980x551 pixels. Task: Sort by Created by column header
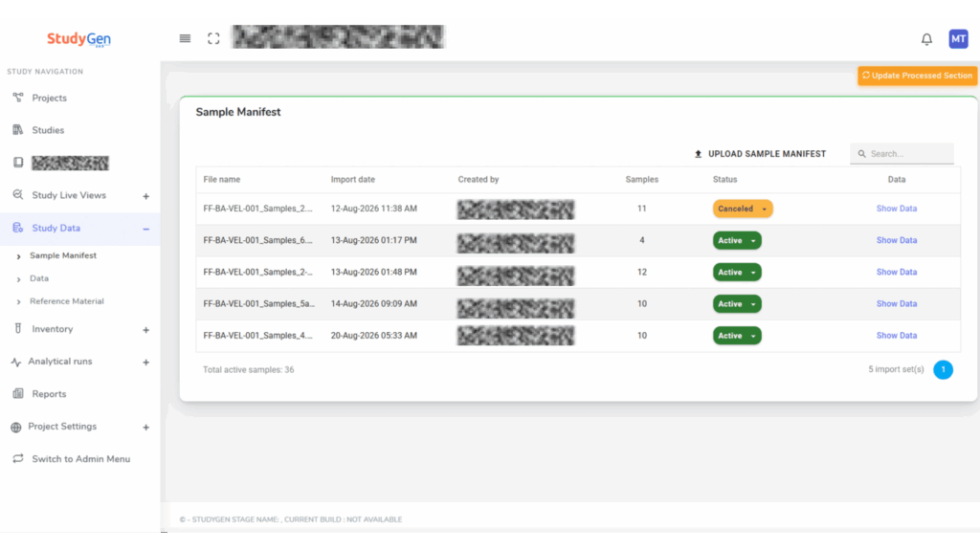[x=479, y=179]
